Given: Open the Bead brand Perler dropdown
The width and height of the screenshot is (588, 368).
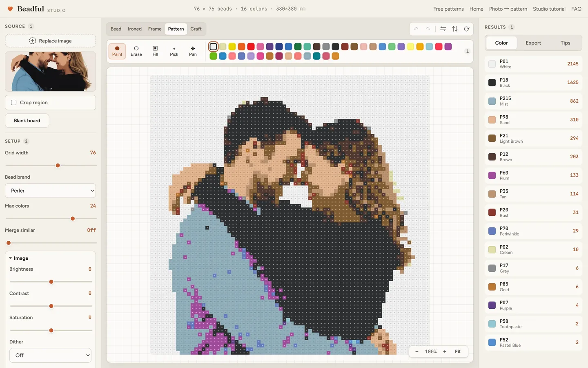Looking at the screenshot, I should [x=50, y=191].
